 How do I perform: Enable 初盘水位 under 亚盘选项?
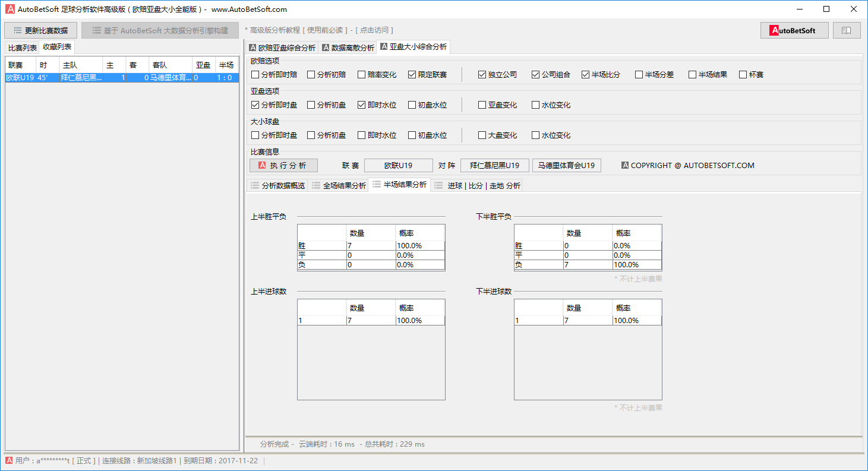(428, 105)
